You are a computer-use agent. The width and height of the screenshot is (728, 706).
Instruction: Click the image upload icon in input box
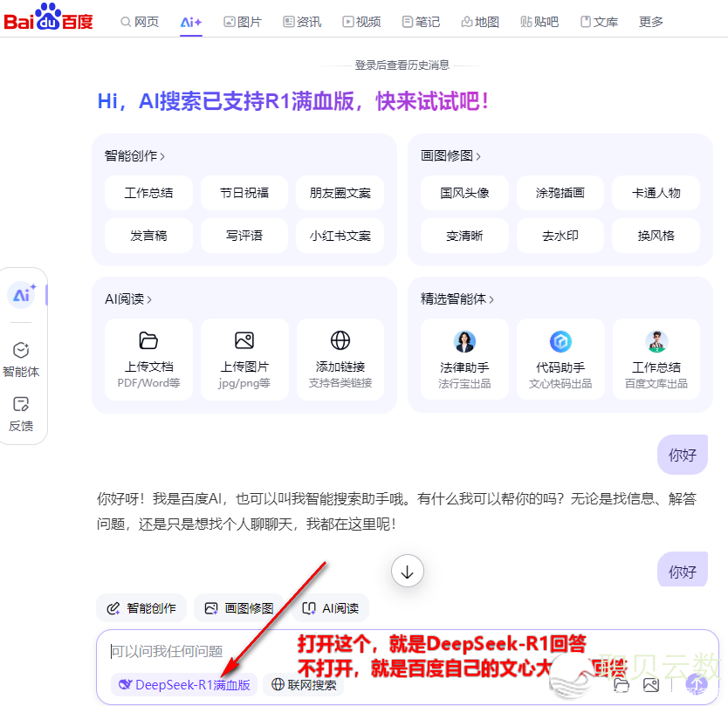tap(651, 685)
